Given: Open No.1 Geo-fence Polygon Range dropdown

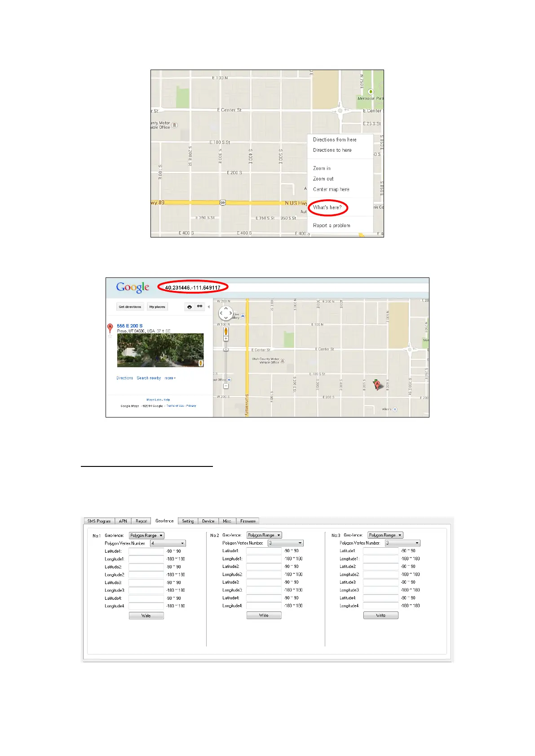Looking at the screenshot, I should coord(146,536).
